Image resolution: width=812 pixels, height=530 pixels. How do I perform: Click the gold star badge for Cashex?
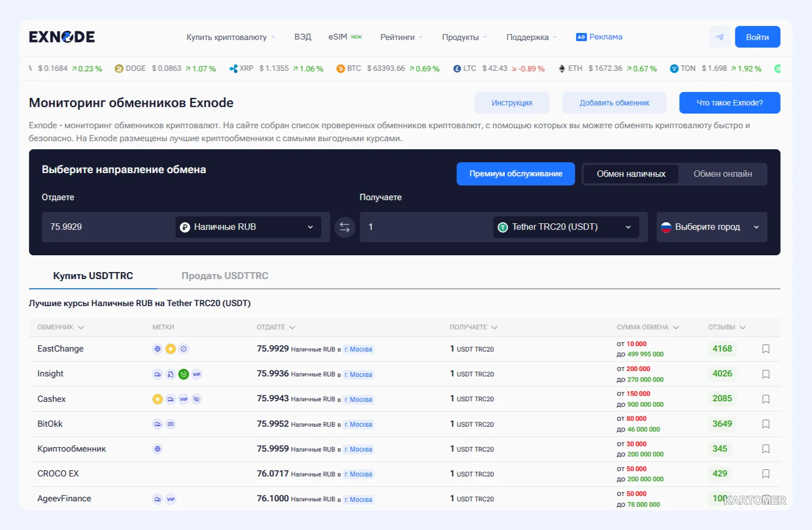(157, 399)
